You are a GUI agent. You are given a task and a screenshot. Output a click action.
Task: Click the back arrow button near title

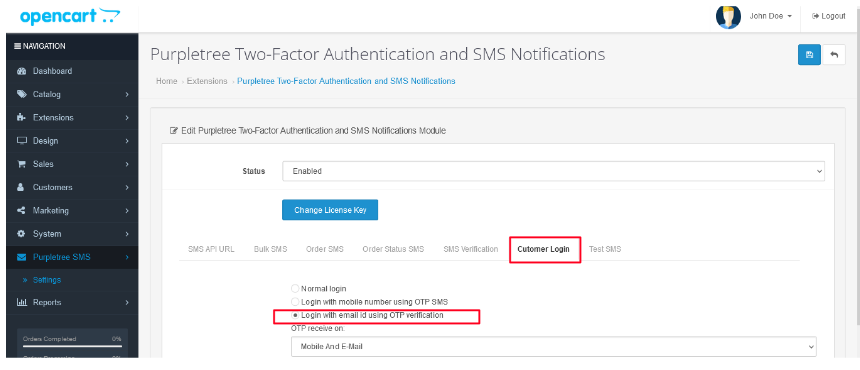pyautogui.click(x=834, y=55)
